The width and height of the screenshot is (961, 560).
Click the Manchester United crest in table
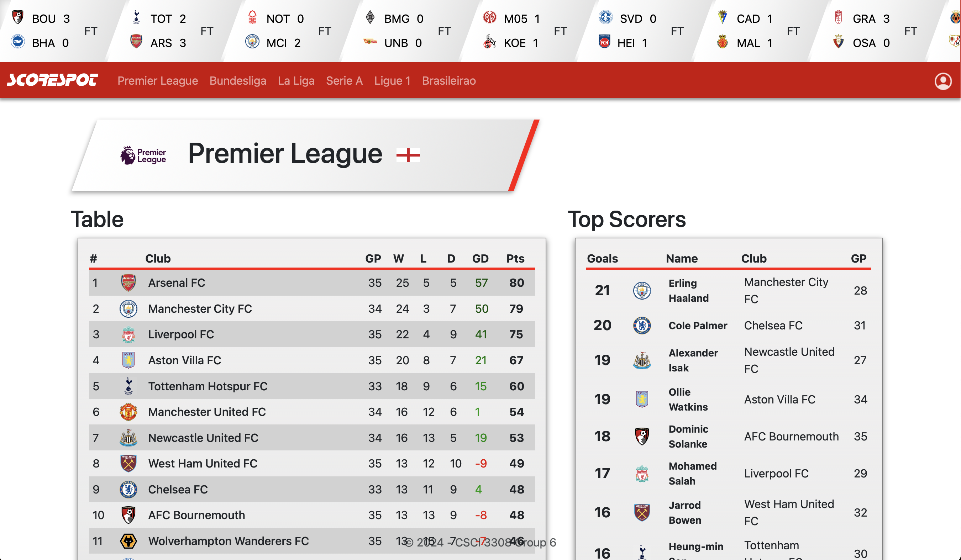[x=128, y=412]
